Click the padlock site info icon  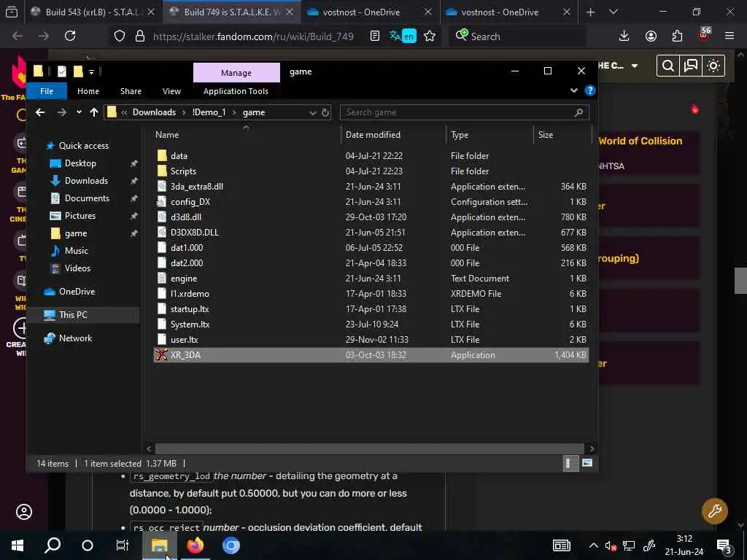pyautogui.click(x=140, y=36)
